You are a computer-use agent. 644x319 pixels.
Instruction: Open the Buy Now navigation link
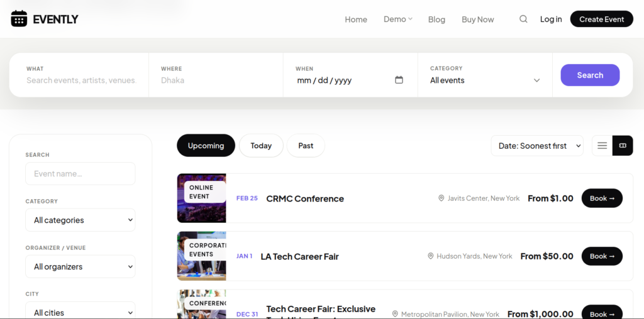(x=478, y=19)
